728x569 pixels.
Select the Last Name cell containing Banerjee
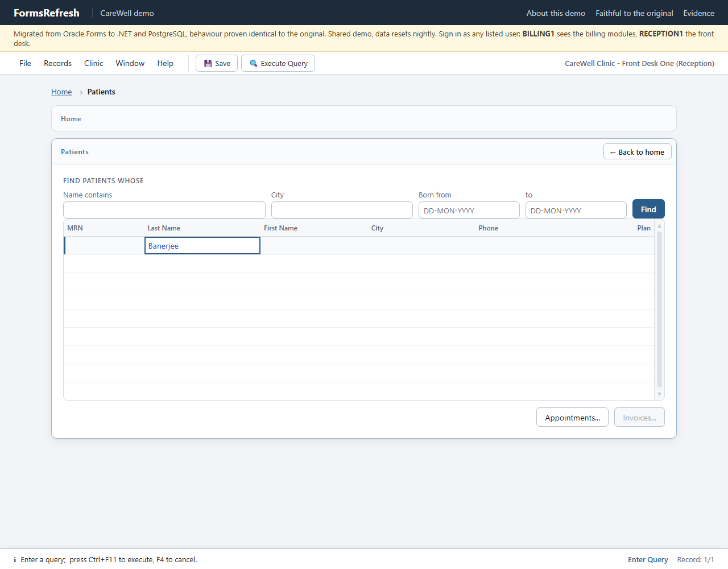(x=202, y=246)
